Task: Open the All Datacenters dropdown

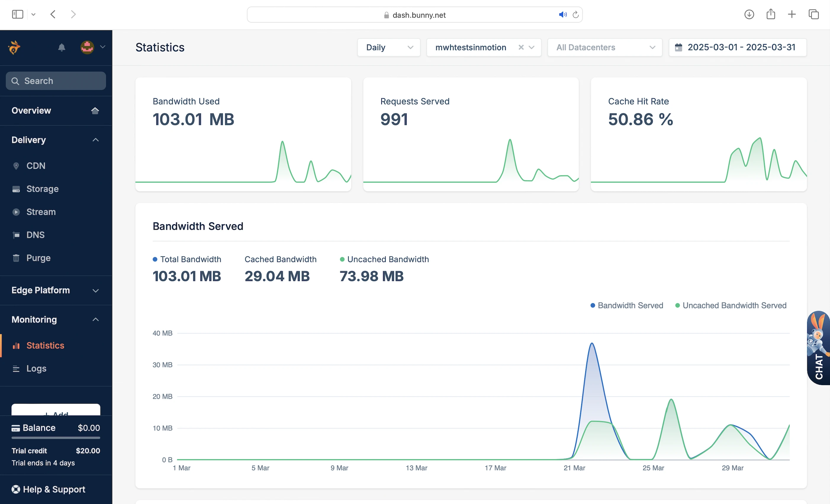Action: click(605, 47)
